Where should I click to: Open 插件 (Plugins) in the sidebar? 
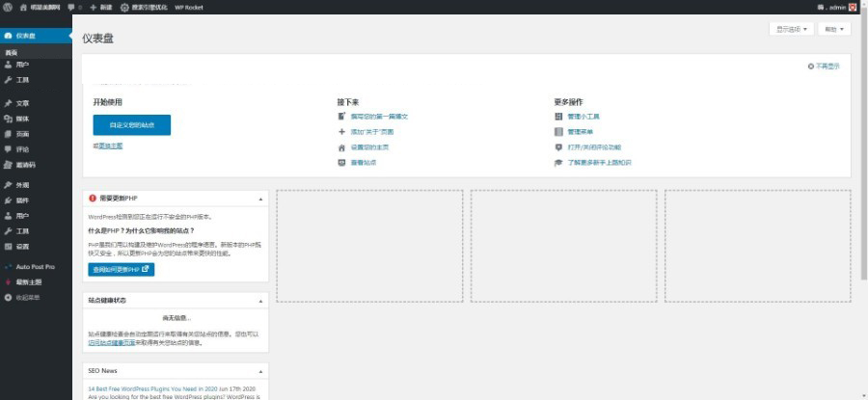(x=22, y=200)
